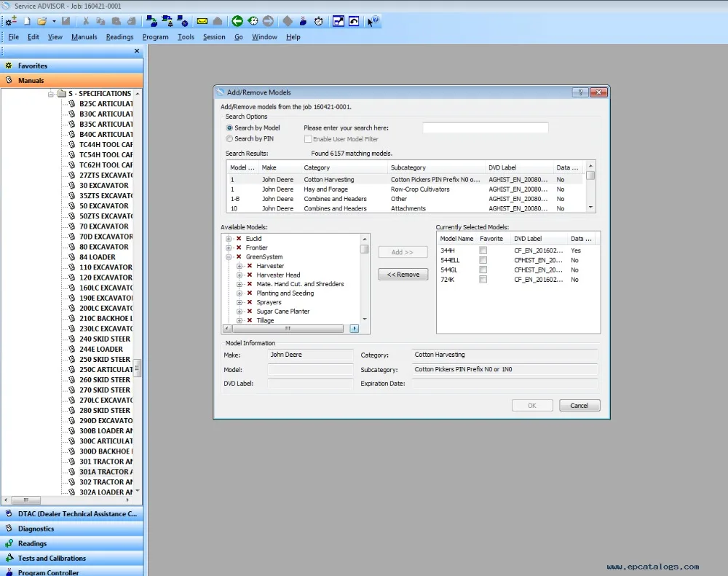
Task: Open the Tools menu
Action: click(x=186, y=37)
